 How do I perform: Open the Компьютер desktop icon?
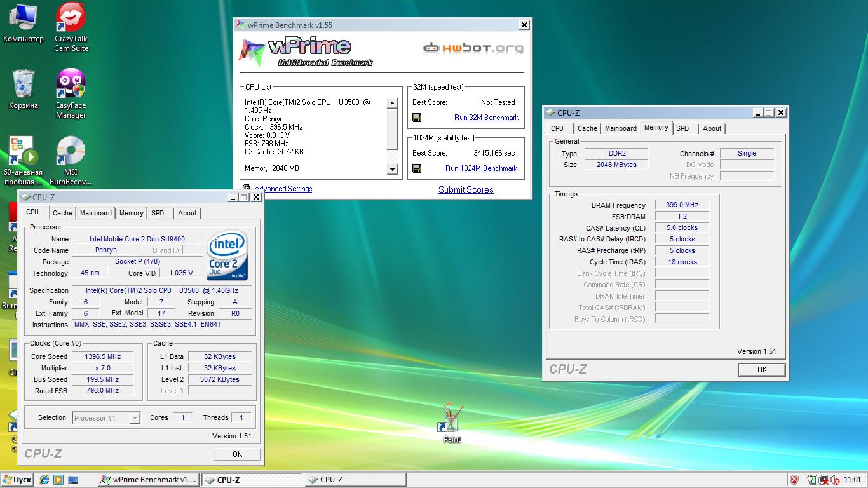pyautogui.click(x=23, y=23)
